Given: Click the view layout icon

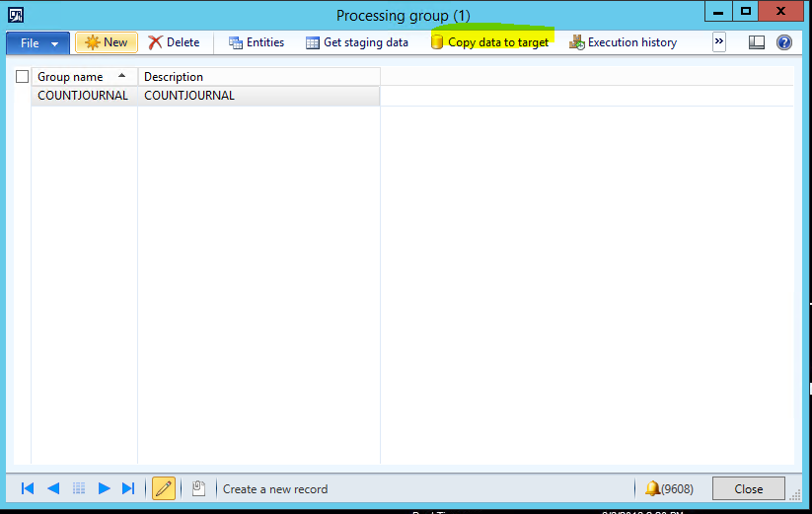Looking at the screenshot, I should click(x=757, y=42).
